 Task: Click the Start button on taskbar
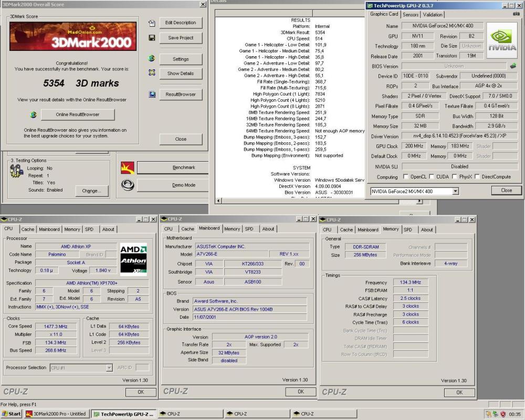point(12,414)
